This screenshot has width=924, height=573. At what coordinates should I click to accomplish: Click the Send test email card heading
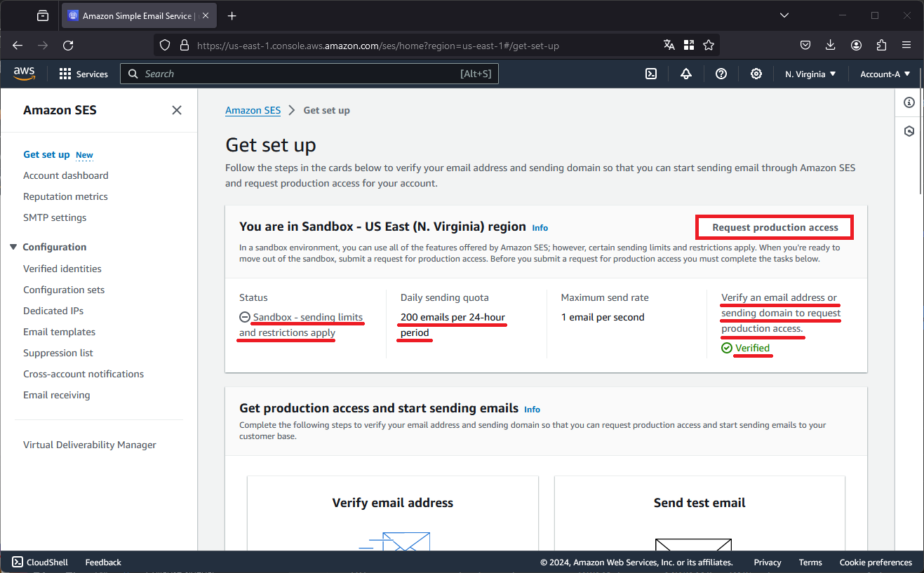pos(699,503)
